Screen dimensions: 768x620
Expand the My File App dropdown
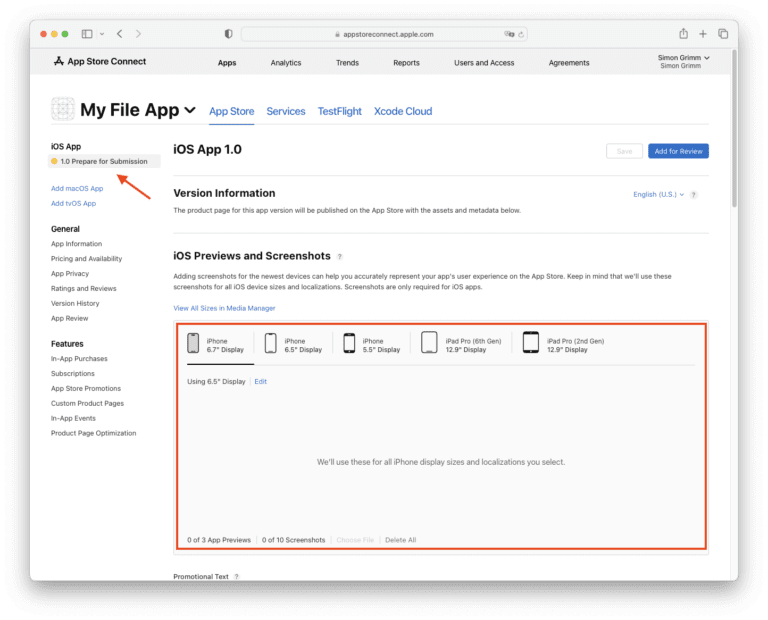tap(190, 111)
